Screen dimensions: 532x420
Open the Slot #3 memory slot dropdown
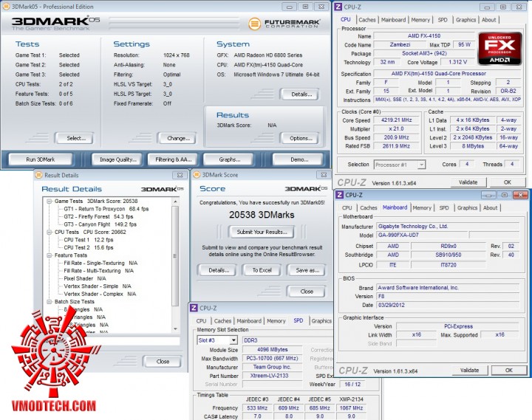tap(233, 340)
